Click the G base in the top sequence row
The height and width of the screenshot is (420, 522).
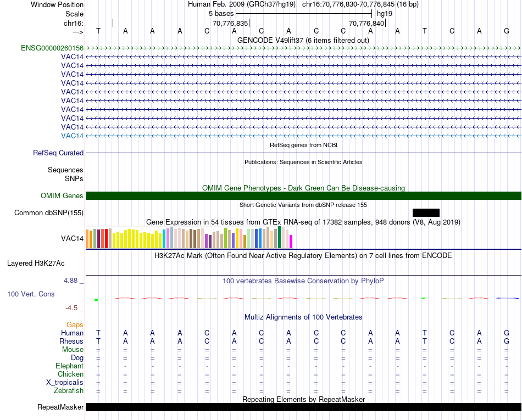click(507, 31)
